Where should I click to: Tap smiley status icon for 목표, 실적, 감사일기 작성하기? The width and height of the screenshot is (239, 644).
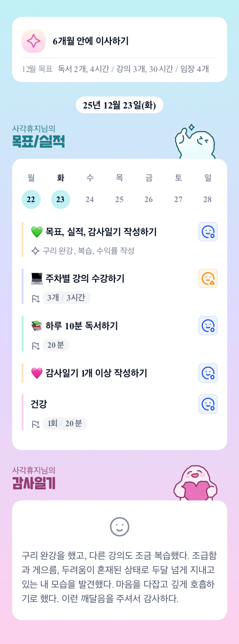pyautogui.click(x=208, y=232)
